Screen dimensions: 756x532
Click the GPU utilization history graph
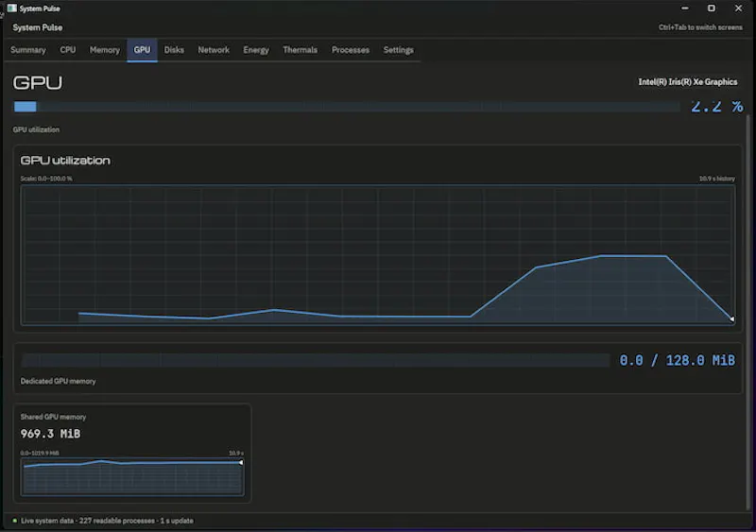(378, 255)
